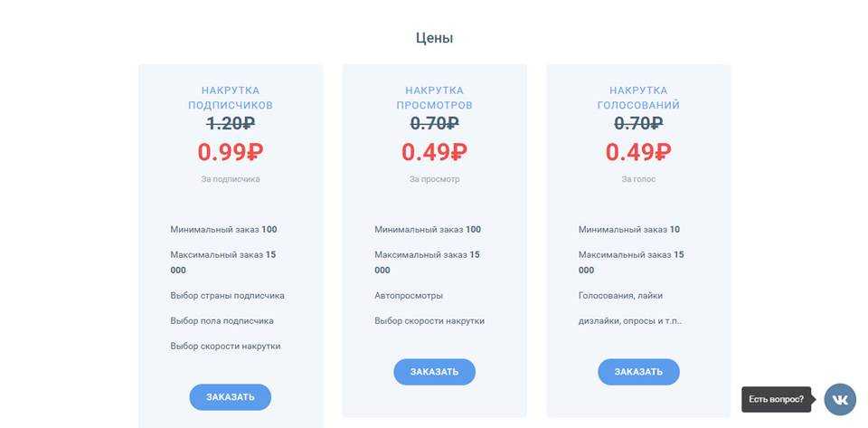Viewport: 868px width, 428px height.
Task: Click the red 0.49₽ price for votes
Action: [x=638, y=152]
